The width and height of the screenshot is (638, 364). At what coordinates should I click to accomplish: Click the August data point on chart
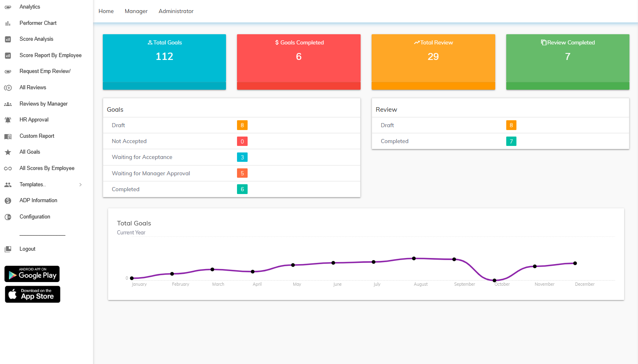click(414, 258)
